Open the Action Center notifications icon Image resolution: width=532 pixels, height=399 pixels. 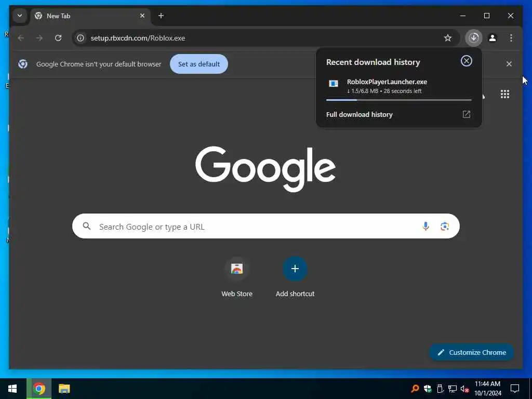tap(515, 389)
